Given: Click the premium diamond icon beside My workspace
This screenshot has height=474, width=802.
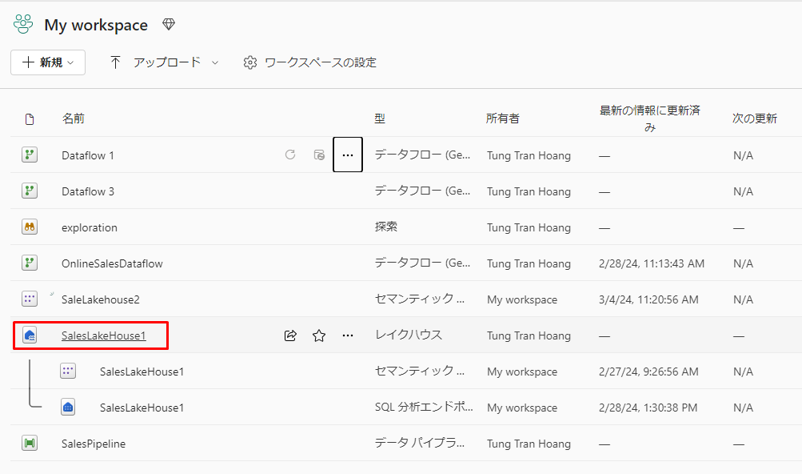Looking at the screenshot, I should (x=169, y=24).
